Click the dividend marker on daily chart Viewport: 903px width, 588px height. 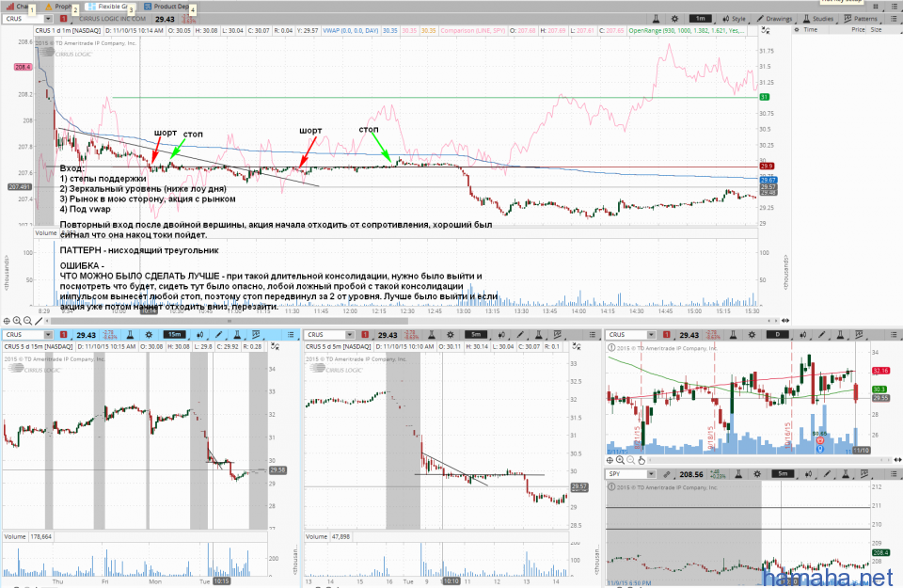[820, 440]
